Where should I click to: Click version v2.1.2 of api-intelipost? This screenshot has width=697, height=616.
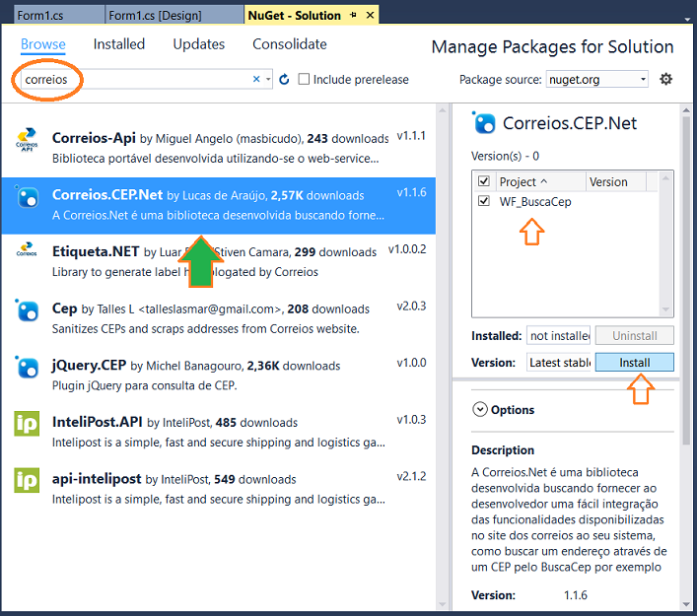[x=411, y=476]
